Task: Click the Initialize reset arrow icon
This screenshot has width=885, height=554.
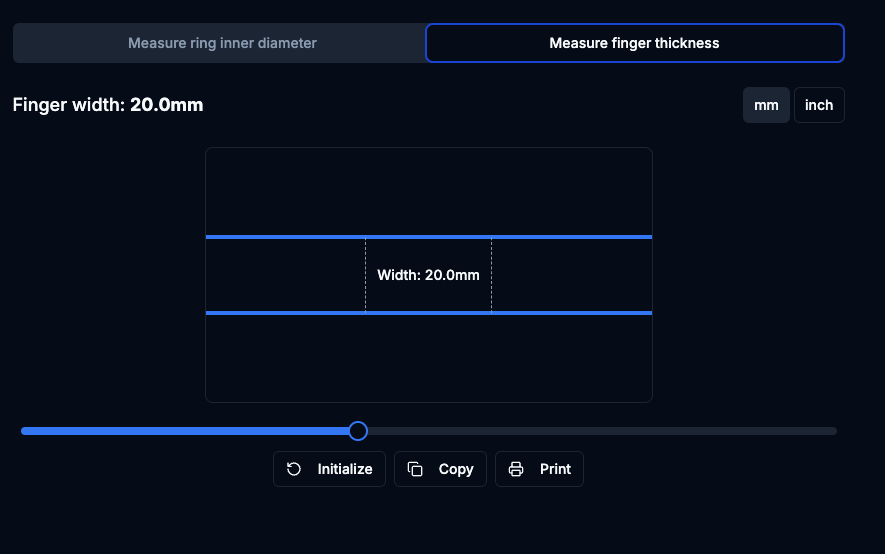Action: tap(293, 469)
